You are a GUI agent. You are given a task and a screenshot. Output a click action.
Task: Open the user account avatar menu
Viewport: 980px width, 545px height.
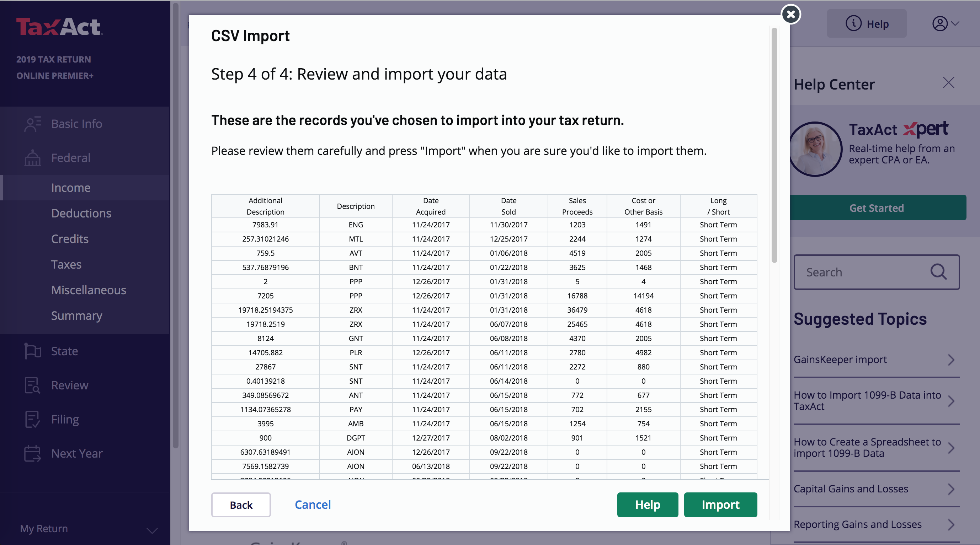coord(946,23)
